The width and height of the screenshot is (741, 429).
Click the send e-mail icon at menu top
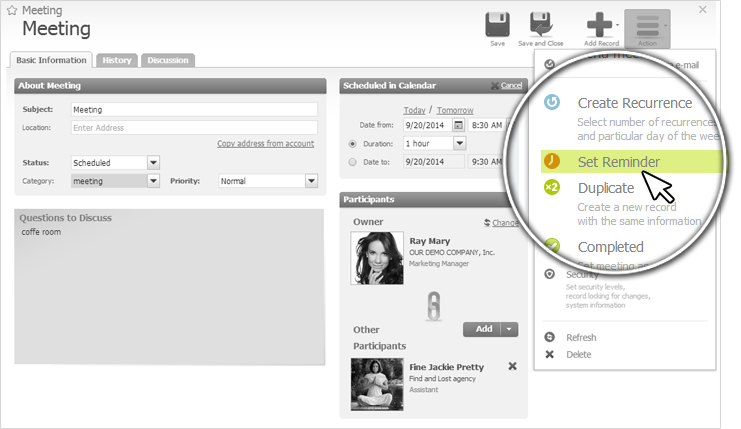549,64
